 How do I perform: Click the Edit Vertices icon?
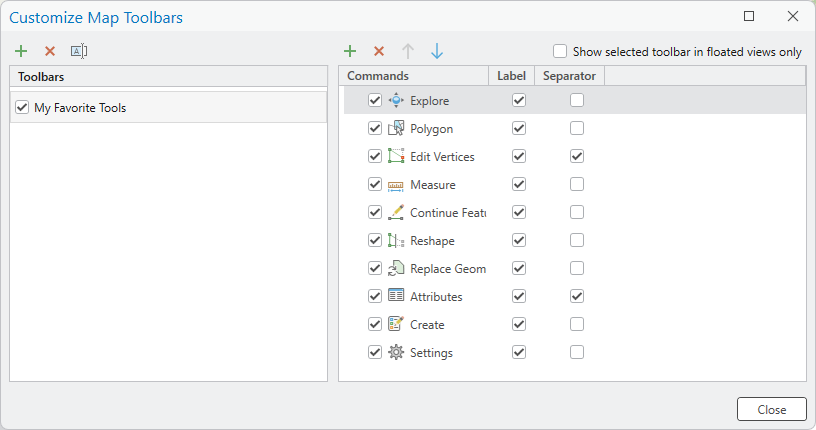point(396,156)
